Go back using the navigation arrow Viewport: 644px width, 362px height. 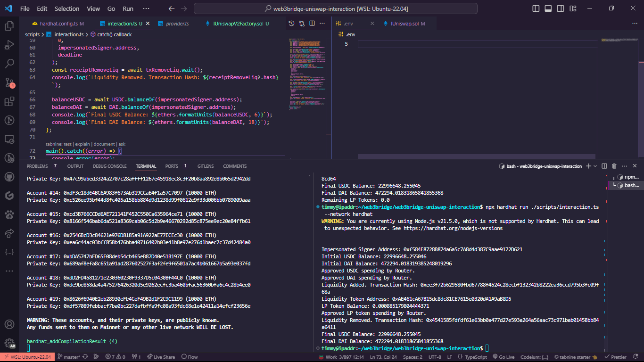point(172,8)
